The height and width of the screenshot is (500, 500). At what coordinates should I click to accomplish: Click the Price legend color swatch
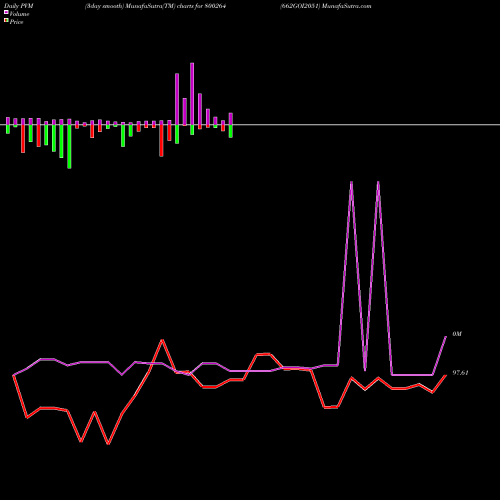[x=6, y=21]
